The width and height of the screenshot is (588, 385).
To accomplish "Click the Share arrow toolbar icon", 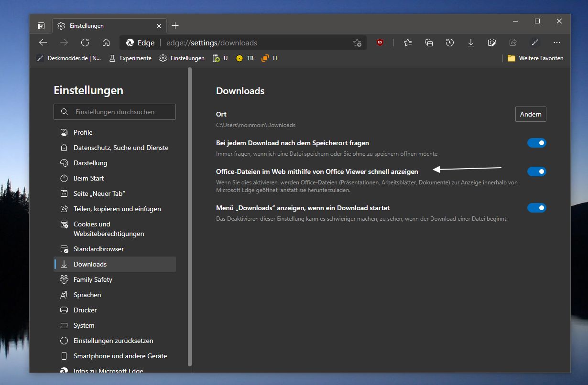I will click(x=513, y=43).
